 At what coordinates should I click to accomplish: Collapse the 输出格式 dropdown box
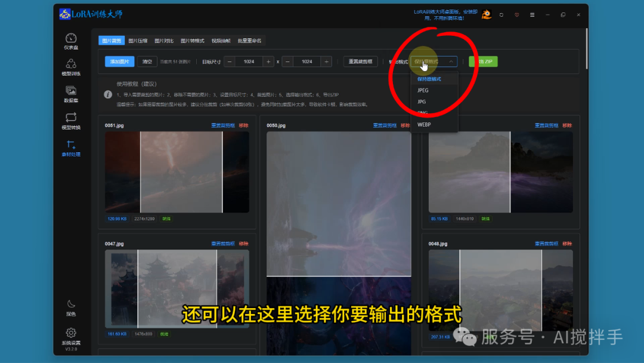point(434,61)
